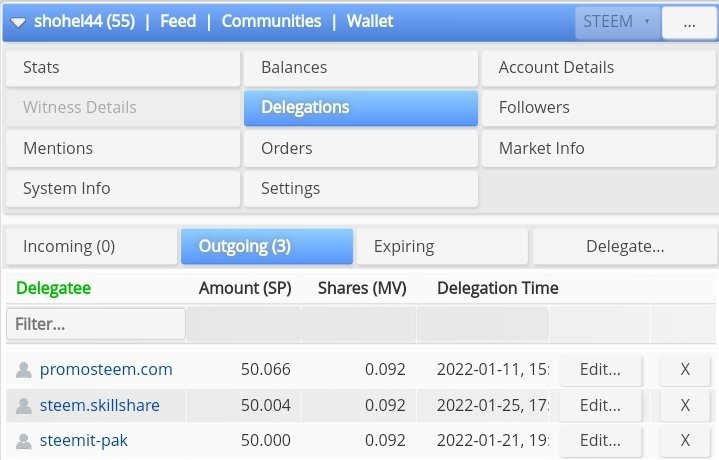Sort by the Delegatee column header
The width and height of the screenshot is (719, 460).
(x=54, y=288)
